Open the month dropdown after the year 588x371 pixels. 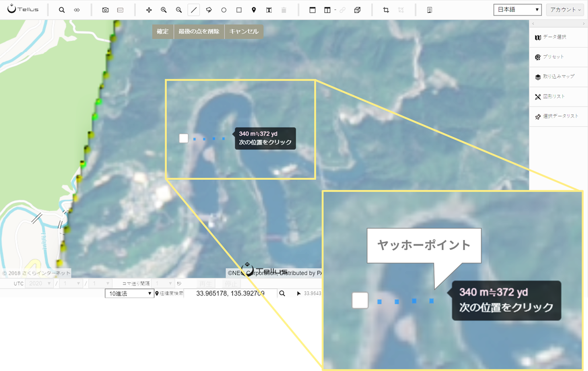(x=70, y=283)
